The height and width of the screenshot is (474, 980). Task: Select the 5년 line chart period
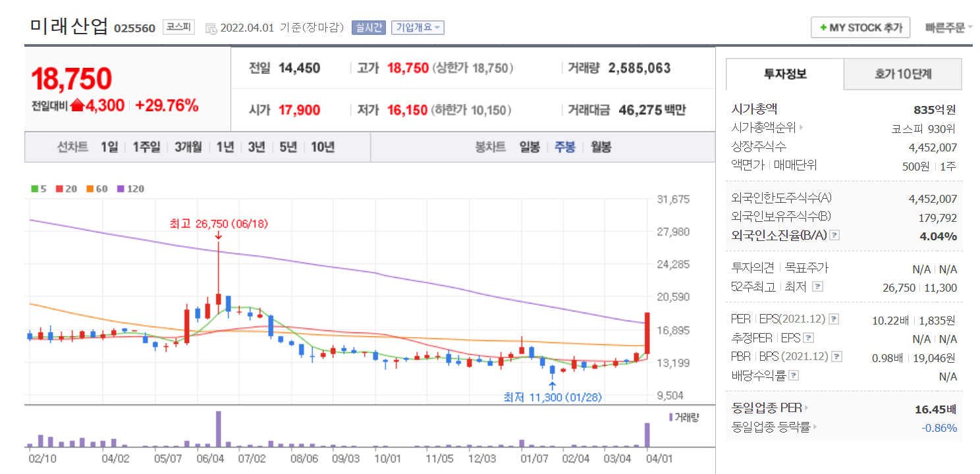(288, 147)
